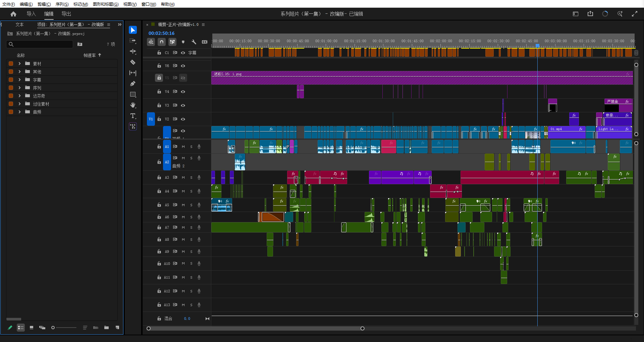Select the Pen tool
The height and width of the screenshot is (342, 644).
click(133, 84)
